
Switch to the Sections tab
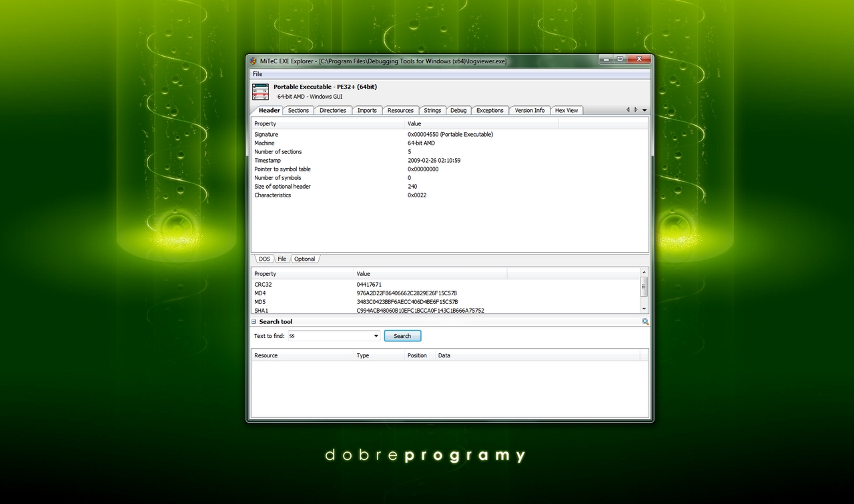click(298, 111)
